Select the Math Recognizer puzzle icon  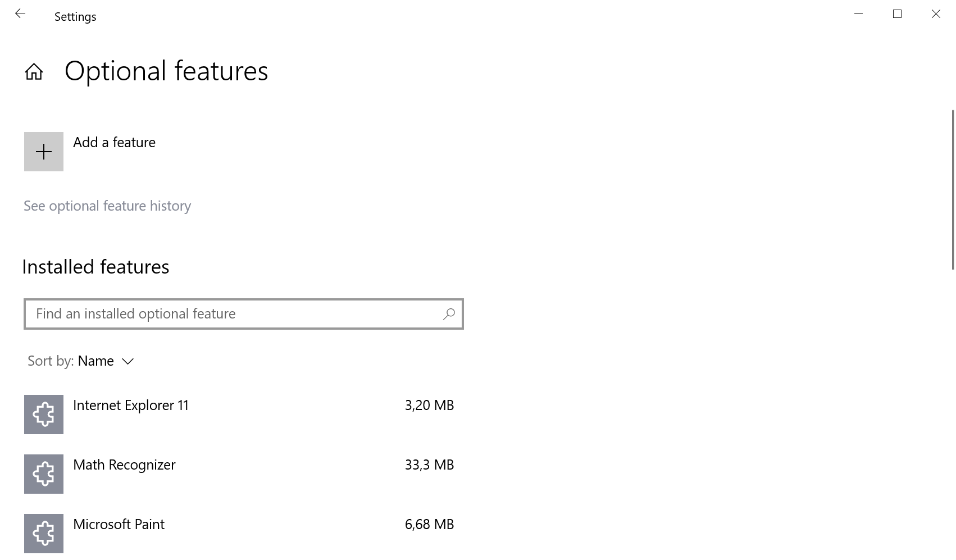click(x=44, y=474)
